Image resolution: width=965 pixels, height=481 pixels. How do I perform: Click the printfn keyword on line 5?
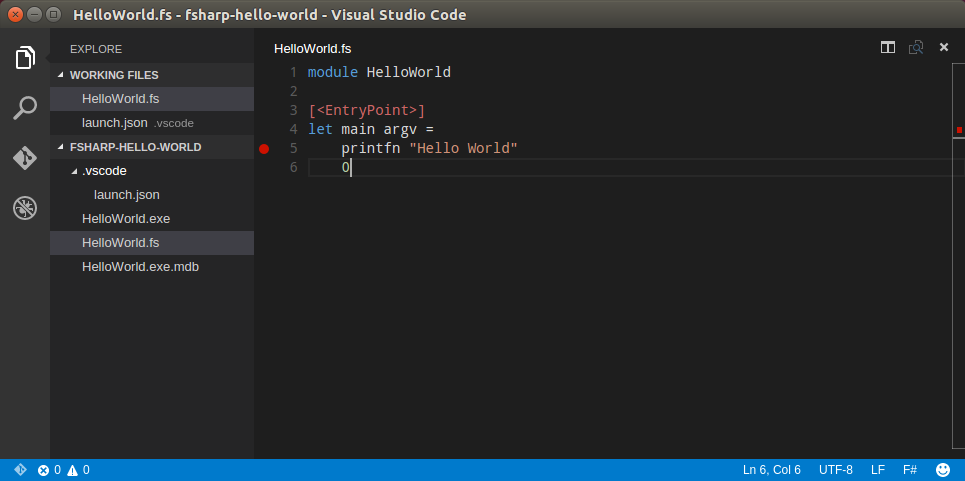click(371, 149)
